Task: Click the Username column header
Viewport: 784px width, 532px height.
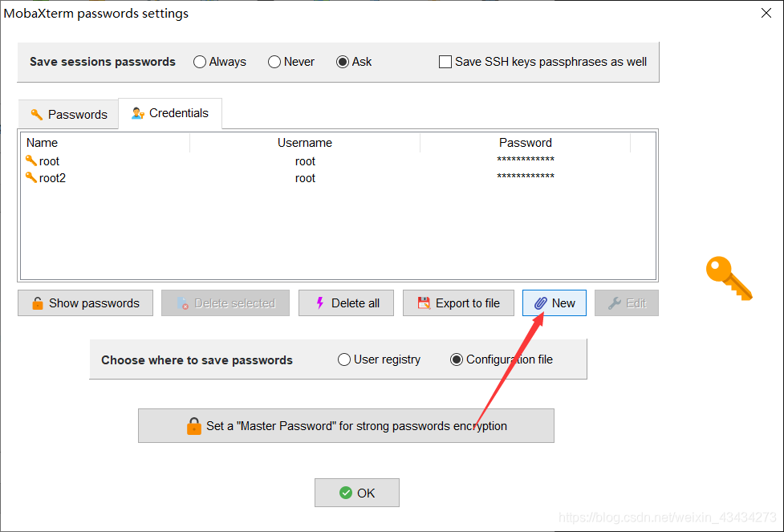Action: 305,143
